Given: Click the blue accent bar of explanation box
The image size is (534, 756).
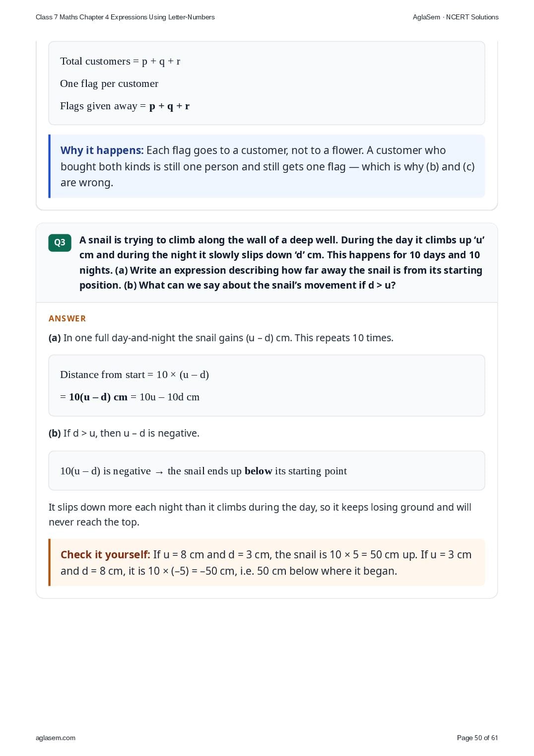Looking at the screenshot, I should [x=50, y=166].
